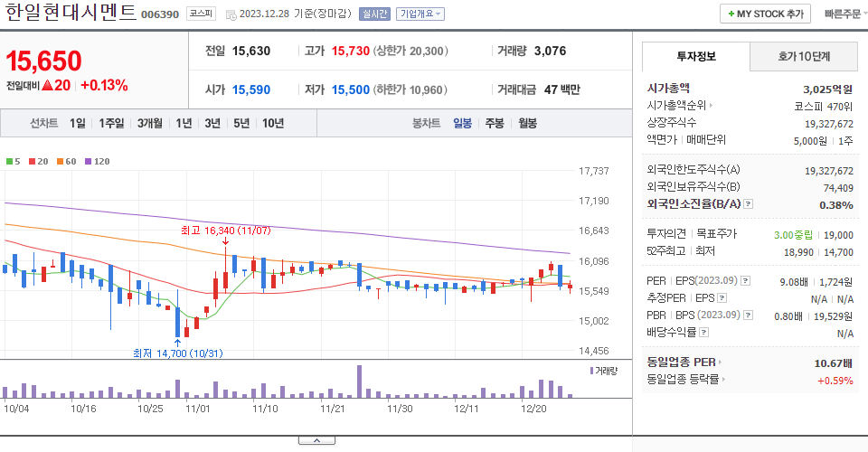Click the 거래량 3,076 value
This screenshot has width=868, height=452.
[x=551, y=51]
